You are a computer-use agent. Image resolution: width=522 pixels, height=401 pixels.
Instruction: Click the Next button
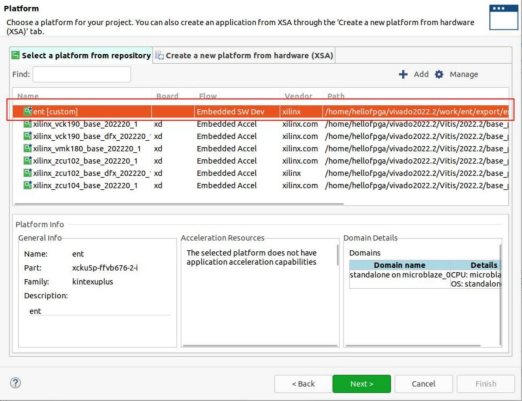[362, 384]
